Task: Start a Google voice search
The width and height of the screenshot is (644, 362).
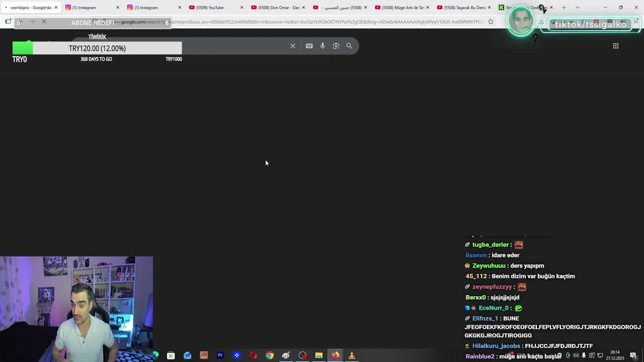Action: pyautogui.click(x=323, y=46)
